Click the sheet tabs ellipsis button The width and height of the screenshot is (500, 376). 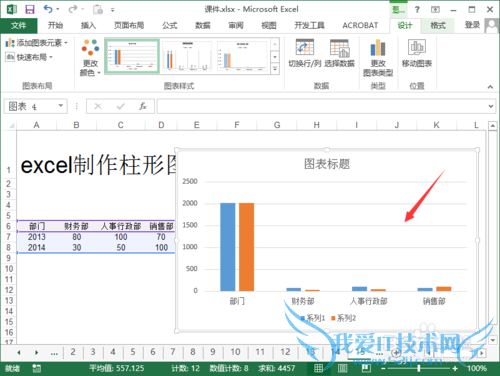54,353
